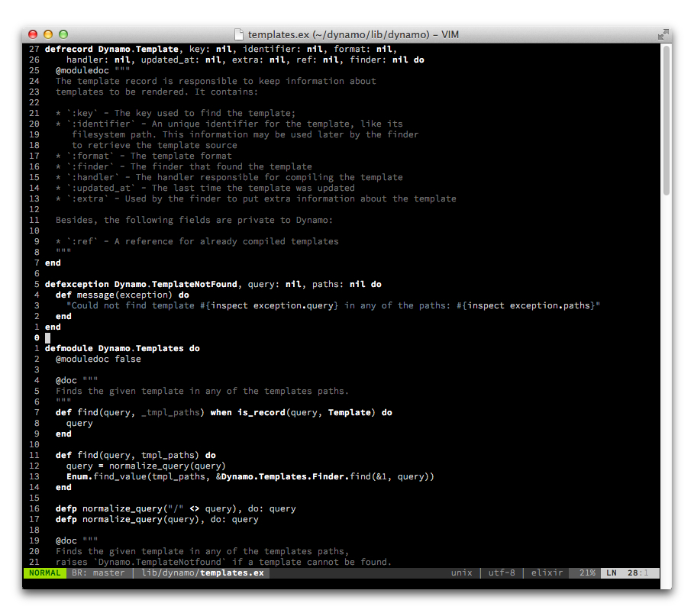Click the NORMAL mode indicator
The width and height of the screenshot is (694, 616).
45,572
